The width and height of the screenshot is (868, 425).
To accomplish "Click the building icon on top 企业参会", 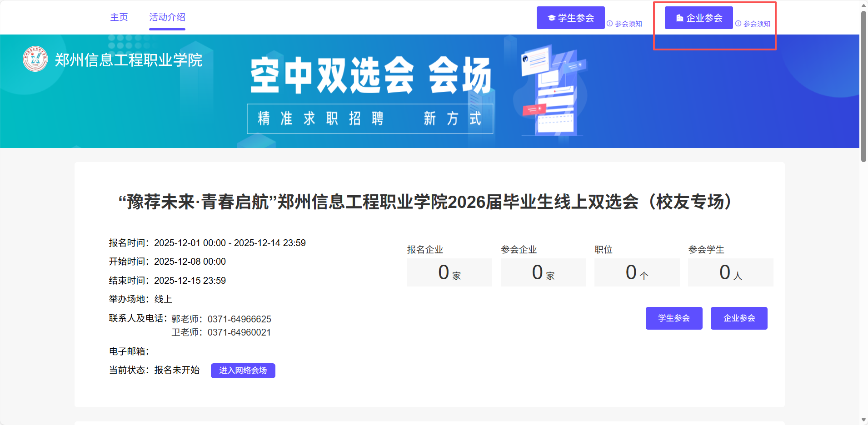I will [x=679, y=18].
